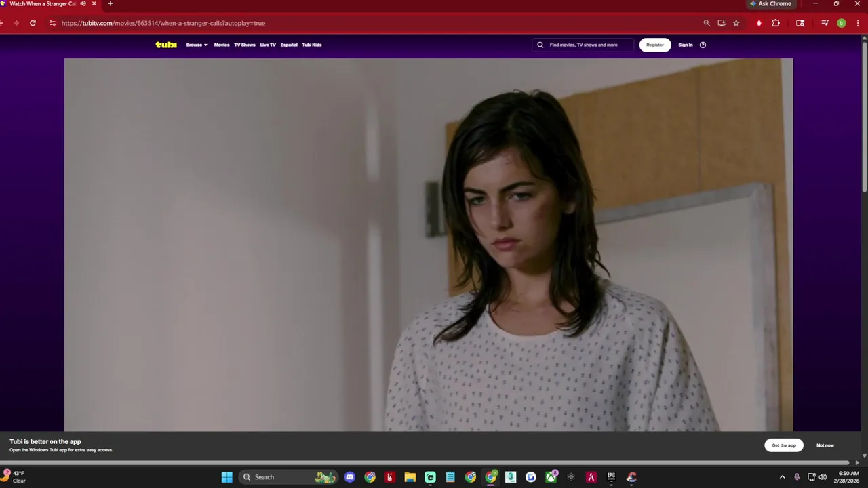This screenshot has height=488, width=868.
Task: Open the Windows Start menu
Action: click(x=227, y=477)
